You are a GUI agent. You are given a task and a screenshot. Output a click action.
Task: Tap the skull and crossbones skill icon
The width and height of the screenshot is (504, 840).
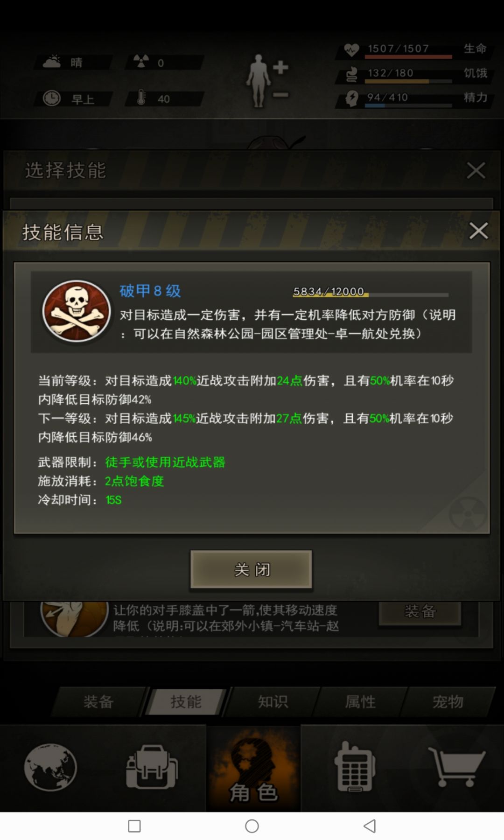click(x=77, y=311)
